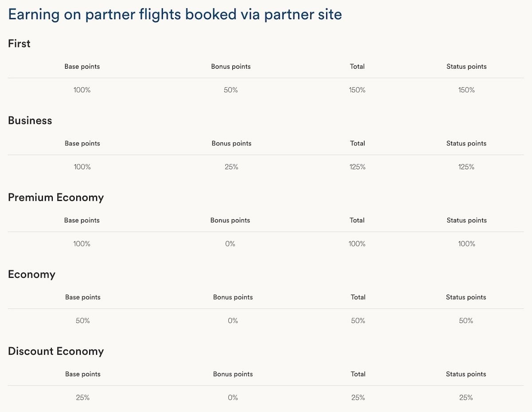Click the 'Earning on partner flights' page heading

click(175, 15)
